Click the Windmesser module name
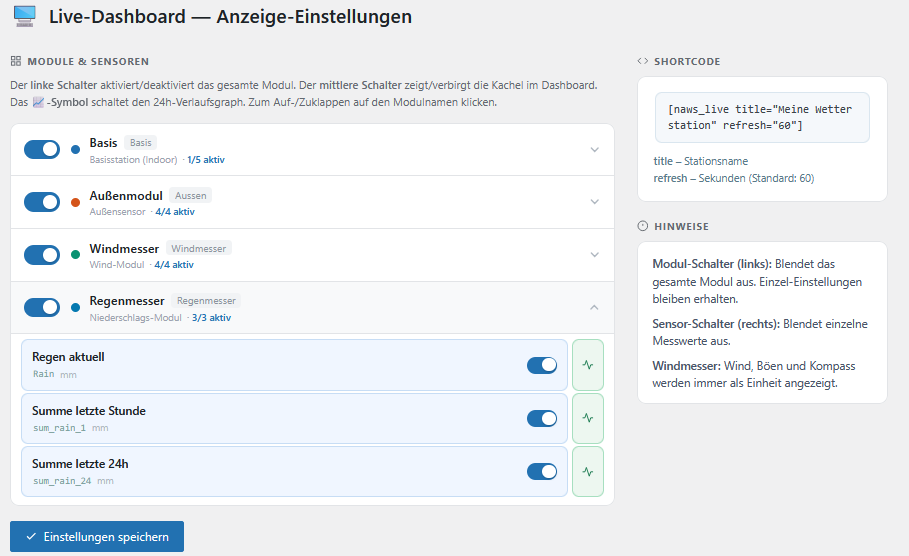 125,248
